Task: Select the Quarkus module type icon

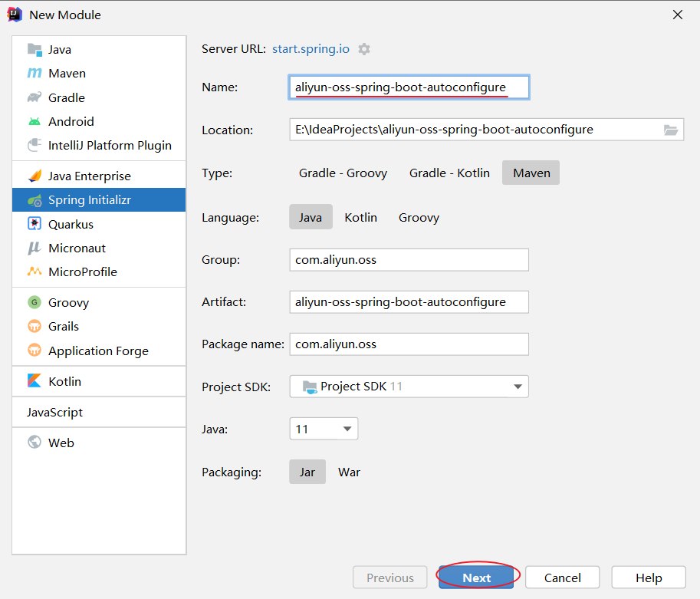Action: (35, 225)
